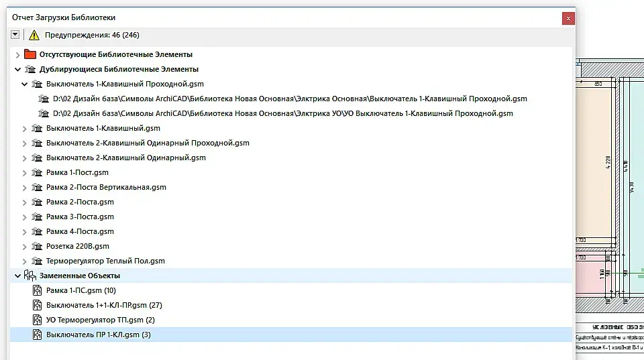Expand Рамка 4-Поста.gsm node

click(25, 232)
